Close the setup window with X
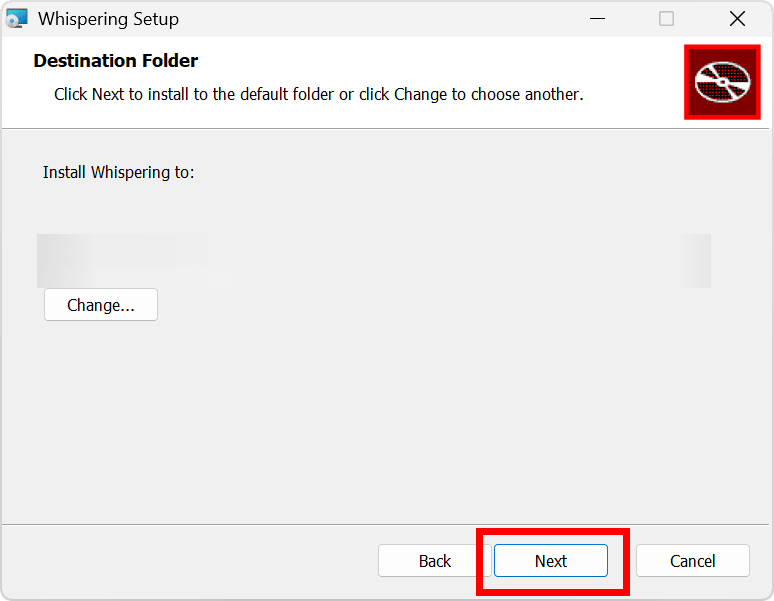 (737, 19)
